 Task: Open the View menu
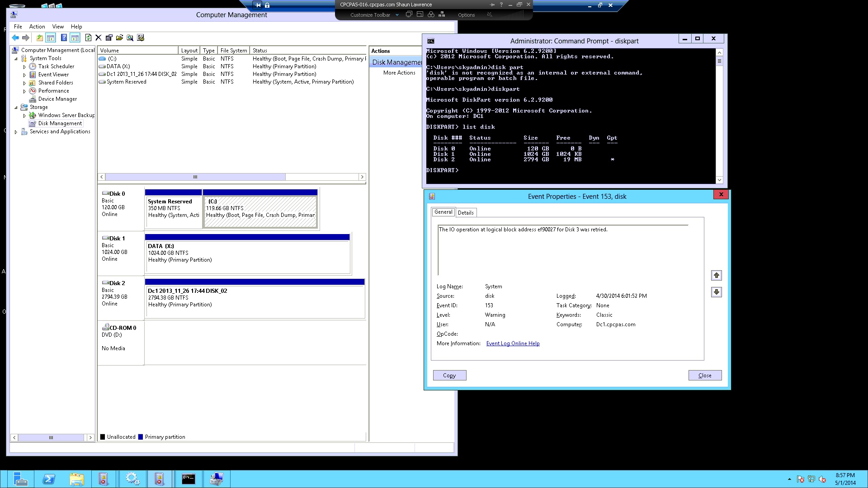pyautogui.click(x=58, y=27)
